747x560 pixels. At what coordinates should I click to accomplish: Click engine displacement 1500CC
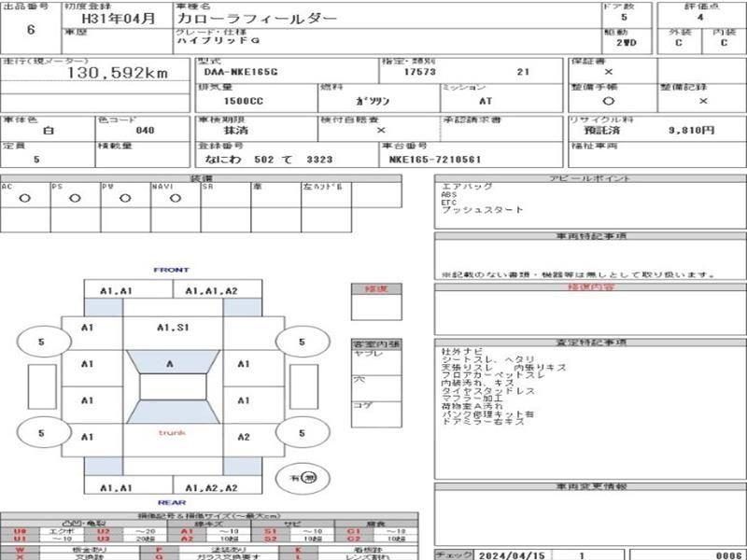click(244, 101)
